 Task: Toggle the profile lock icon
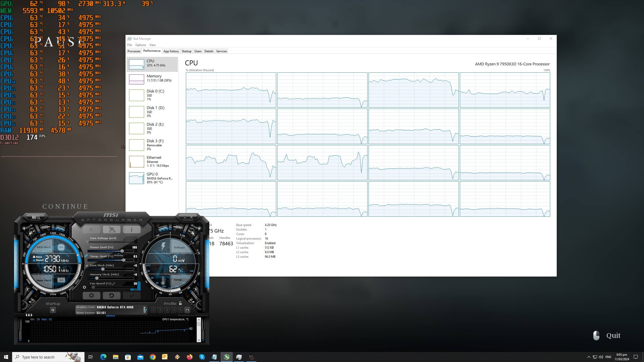(x=180, y=303)
